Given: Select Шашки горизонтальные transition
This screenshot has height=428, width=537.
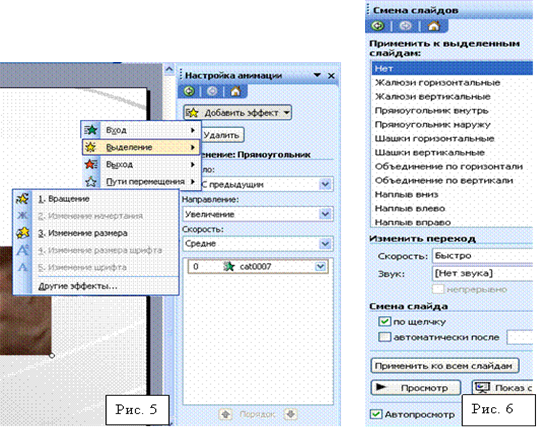Looking at the screenshot, I should pos(452,139).
